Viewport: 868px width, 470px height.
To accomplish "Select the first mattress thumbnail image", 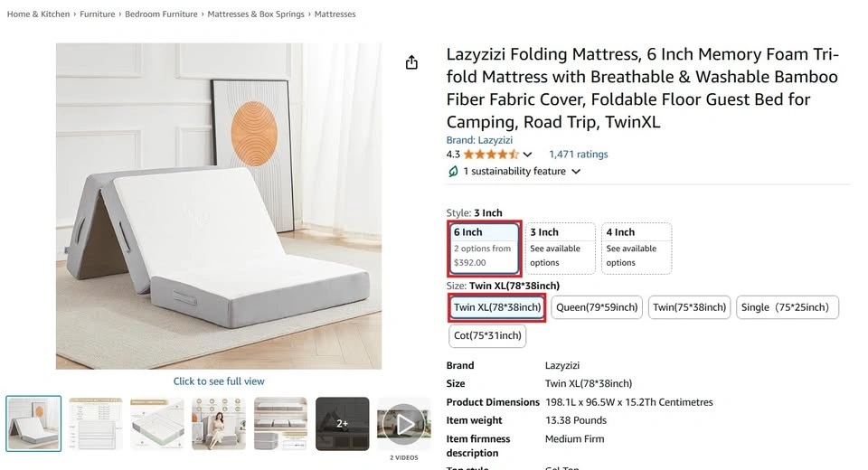I will [34, 423].
